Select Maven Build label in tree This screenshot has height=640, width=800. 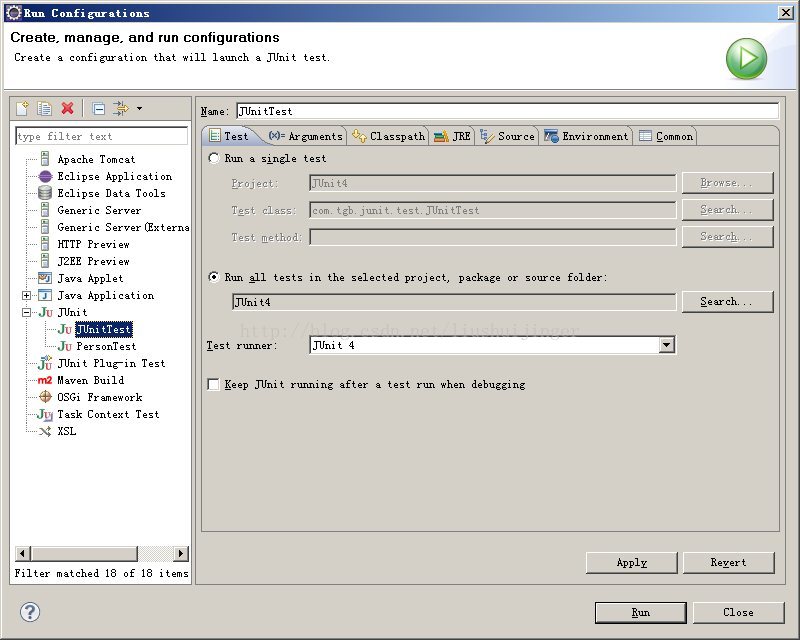[x=91, y=380]
